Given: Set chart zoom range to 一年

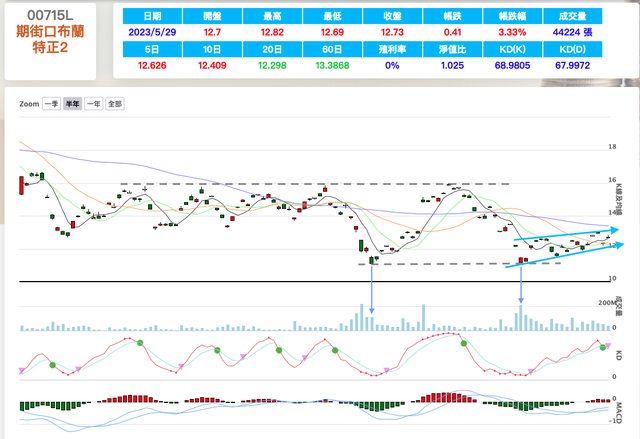Looking at the screenshot, I should tap(94, 103).
